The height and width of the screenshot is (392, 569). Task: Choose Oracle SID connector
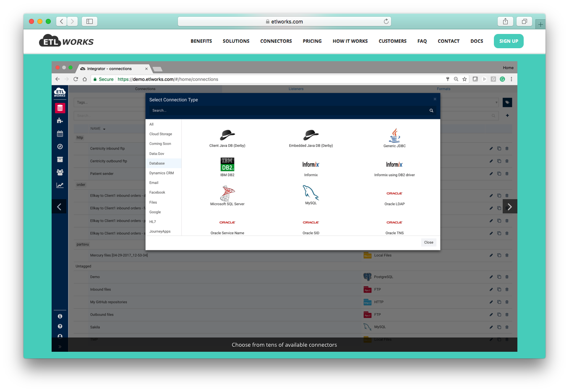click(311, 227)
